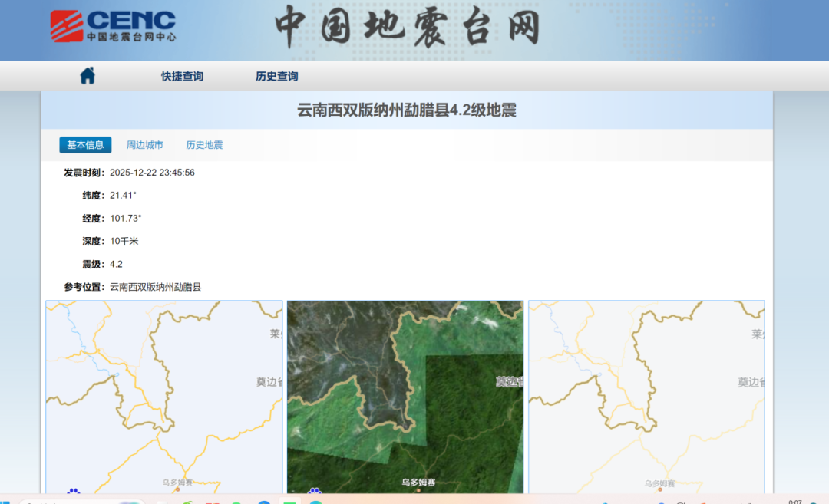Click the 中国地震台网 banner title
This screenshot has height=504, width=829.
point(407,27)
